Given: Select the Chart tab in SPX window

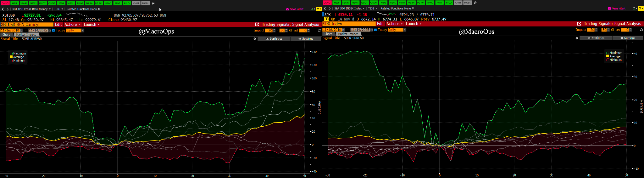Looking at the screenshot, I should coord(328,34).
